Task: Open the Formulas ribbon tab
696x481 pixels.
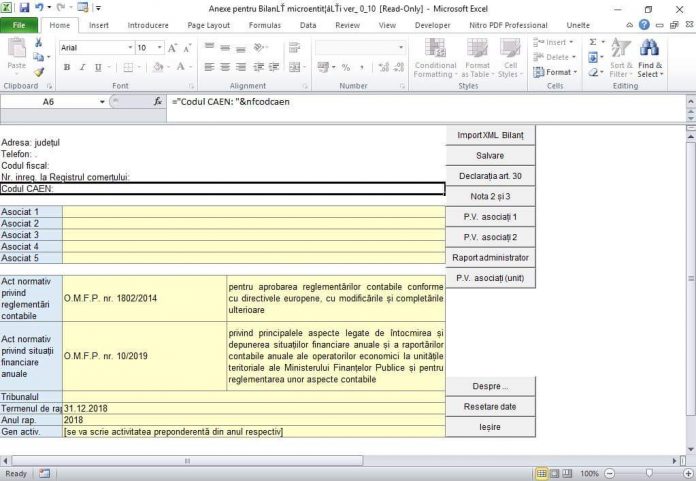Action: pyautogui.click(x=264, y=25)
